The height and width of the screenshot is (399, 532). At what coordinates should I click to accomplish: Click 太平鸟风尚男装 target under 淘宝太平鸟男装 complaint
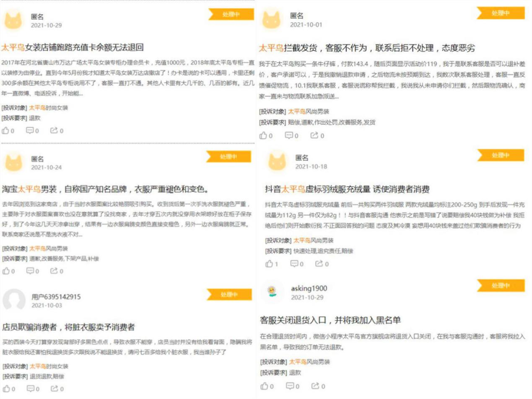[48, 249]
